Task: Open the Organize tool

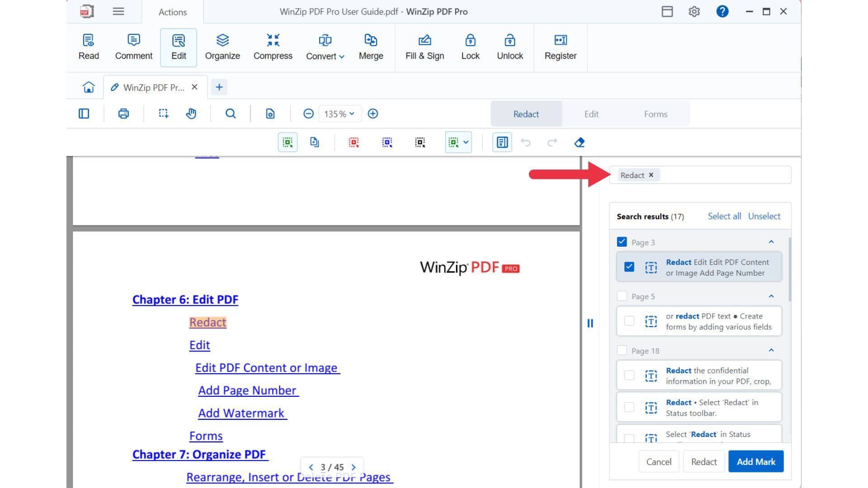Action: [222, 47]
